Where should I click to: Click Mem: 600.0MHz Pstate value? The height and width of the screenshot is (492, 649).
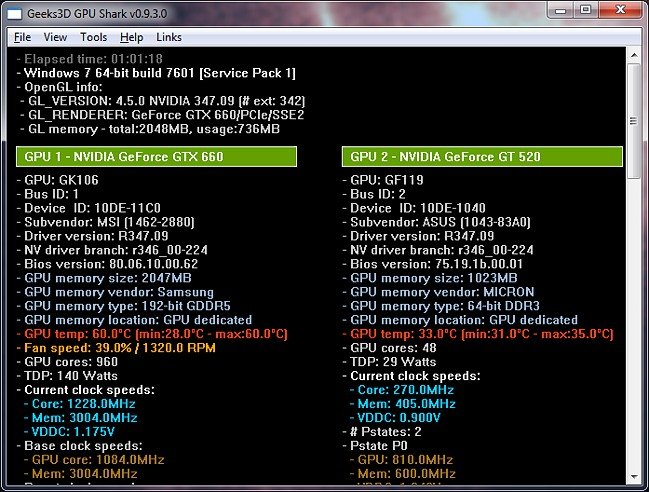pos(403,474)
